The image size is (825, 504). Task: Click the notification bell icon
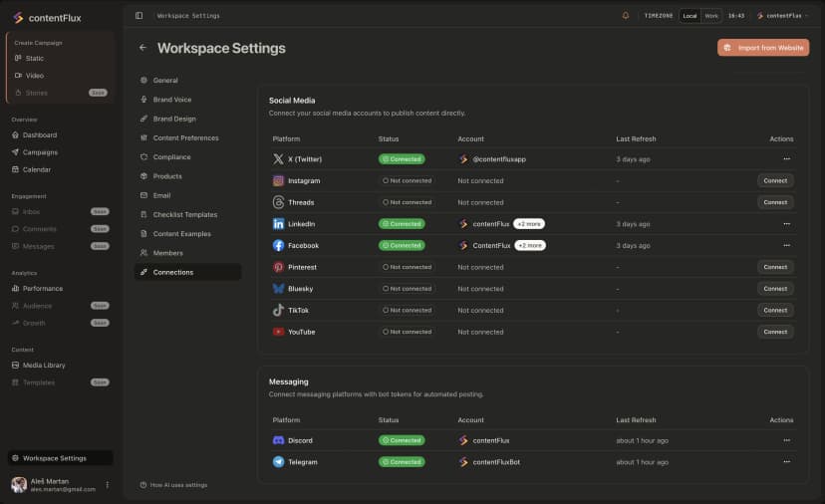626,16
